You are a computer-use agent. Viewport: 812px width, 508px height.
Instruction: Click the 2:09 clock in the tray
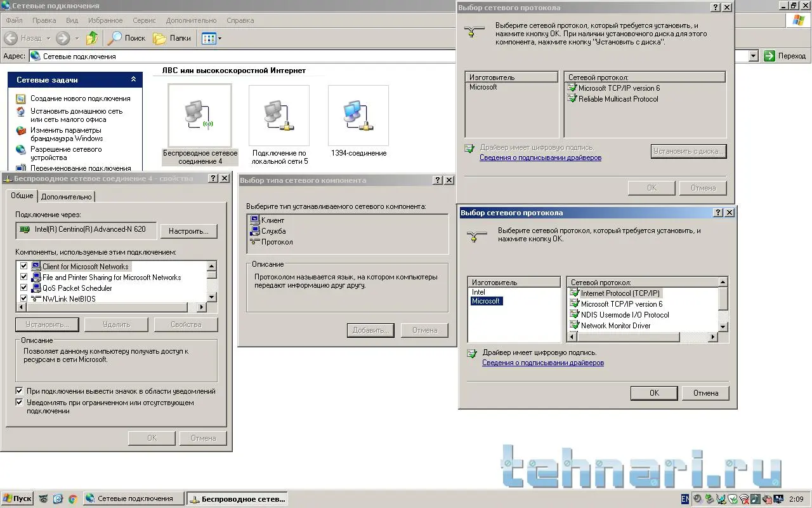796,499
